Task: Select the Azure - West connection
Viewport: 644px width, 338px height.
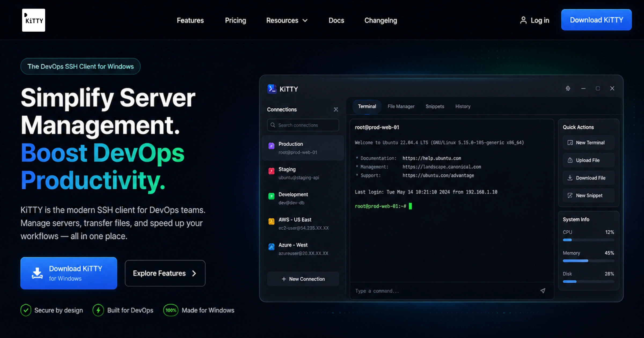Action: [x=303, y=249]
